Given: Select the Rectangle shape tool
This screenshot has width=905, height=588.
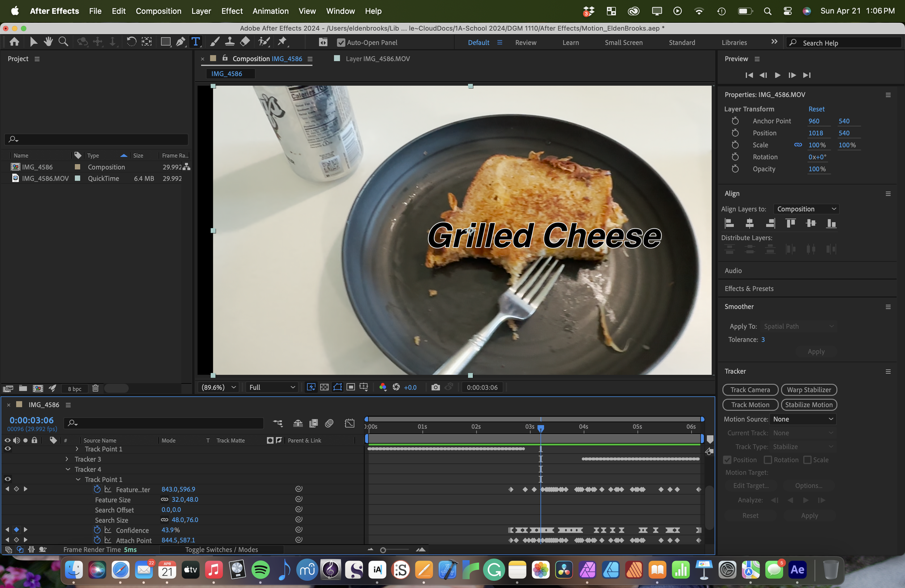Looking at the screenshot, I should point(165,42).
